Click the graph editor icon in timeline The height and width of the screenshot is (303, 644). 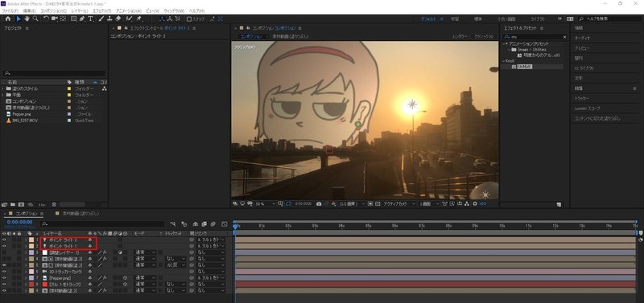[x=225, y=224]
